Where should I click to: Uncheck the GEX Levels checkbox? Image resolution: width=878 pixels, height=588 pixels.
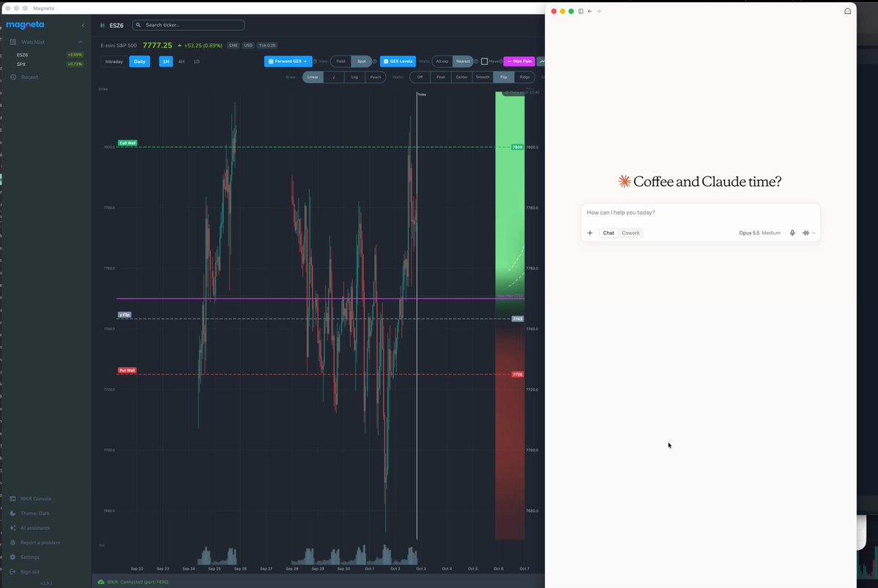click(x=386, y=62)
